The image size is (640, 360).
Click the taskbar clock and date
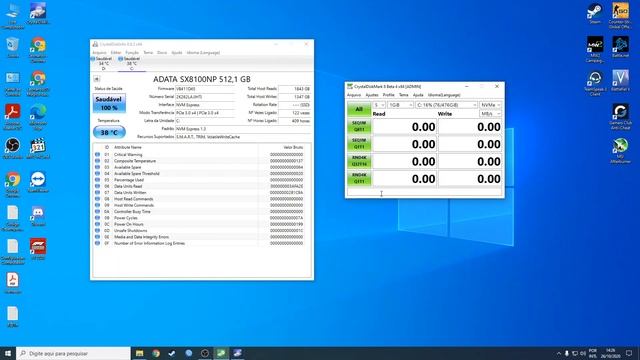tap(611, 353)
